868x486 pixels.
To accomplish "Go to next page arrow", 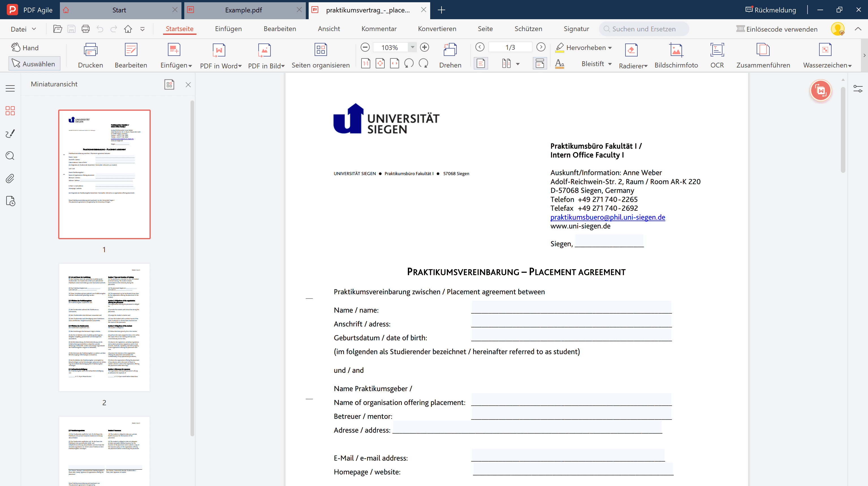I will (x=541, y=47).
